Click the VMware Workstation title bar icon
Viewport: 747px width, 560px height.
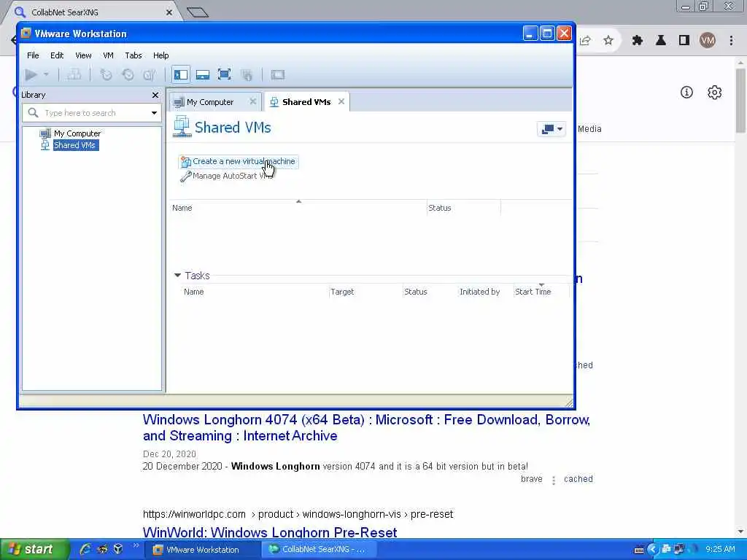tap(26, 34)
